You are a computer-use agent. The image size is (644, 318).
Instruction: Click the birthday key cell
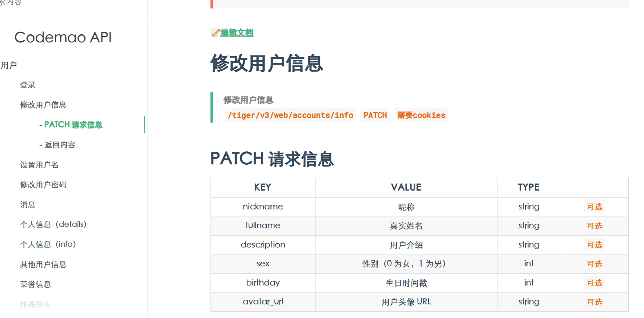coord(263,283)
